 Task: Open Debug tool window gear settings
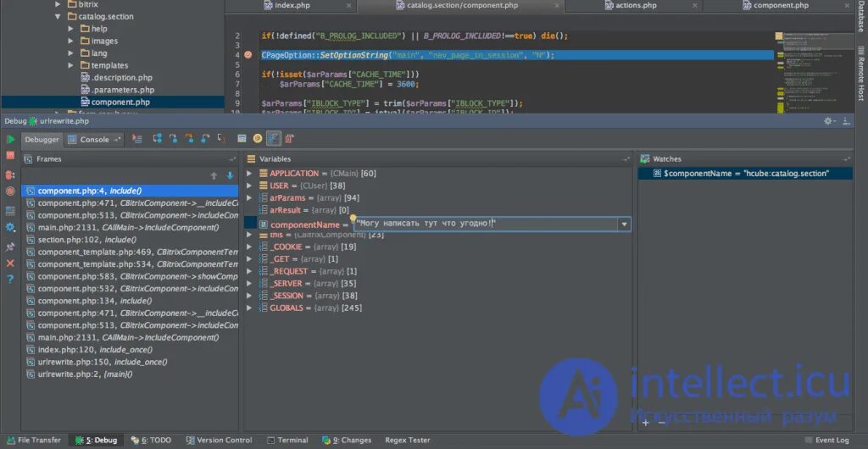(828, 121)
